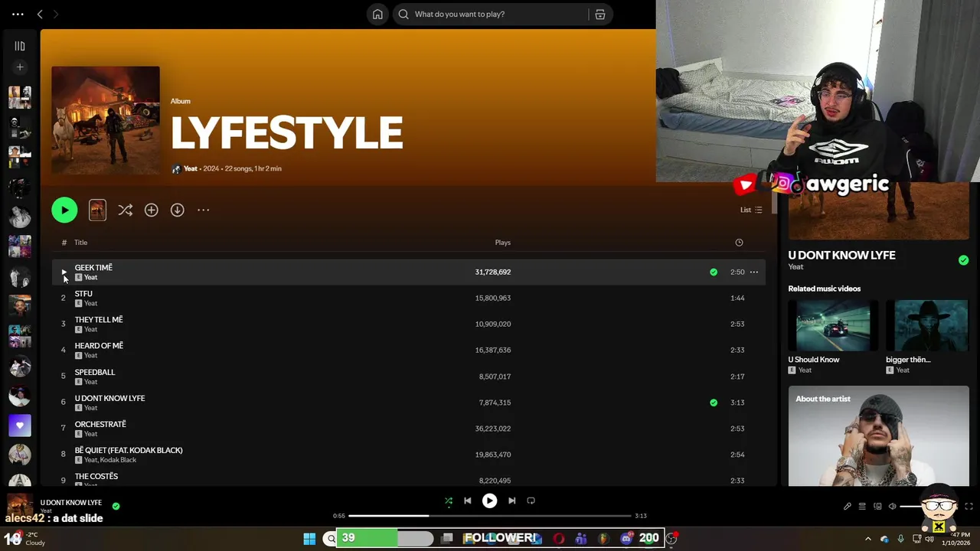The image size is (980, 551).
Task: Toggle saved checkmark in Now Playing panel
Action: (x=963, y=260)
